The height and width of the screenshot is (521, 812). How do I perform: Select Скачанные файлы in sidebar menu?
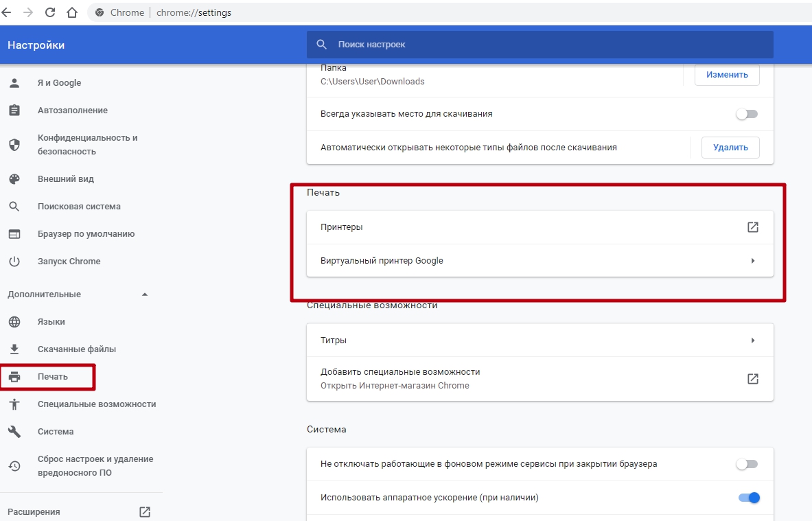click(77, 349)
